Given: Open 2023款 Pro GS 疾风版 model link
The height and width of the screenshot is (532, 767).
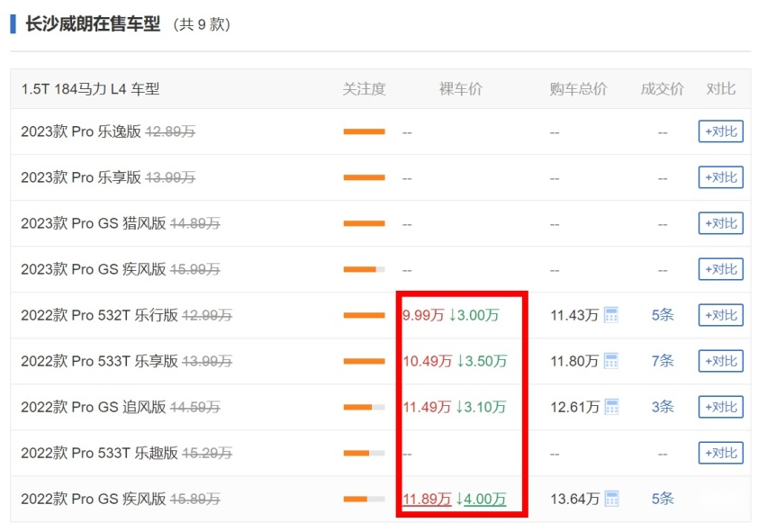Looking at the screenshot, I should pyautogui.click(x=94, y=269).
